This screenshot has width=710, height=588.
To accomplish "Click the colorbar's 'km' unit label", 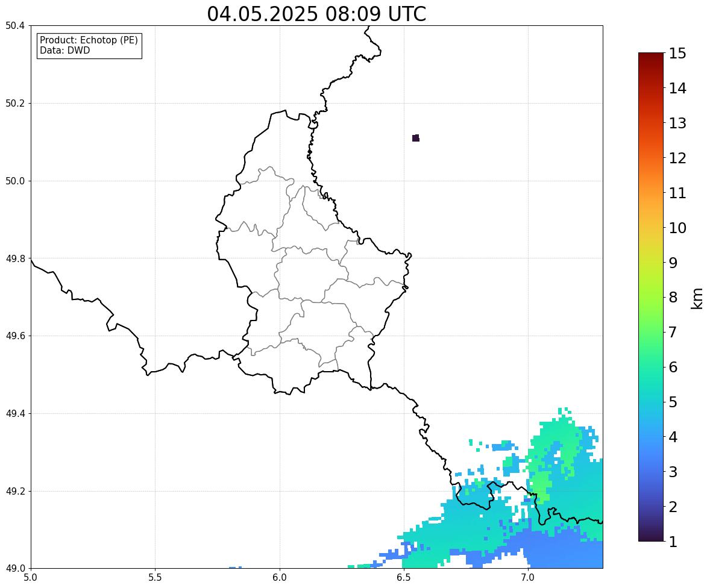I will 697,299.
